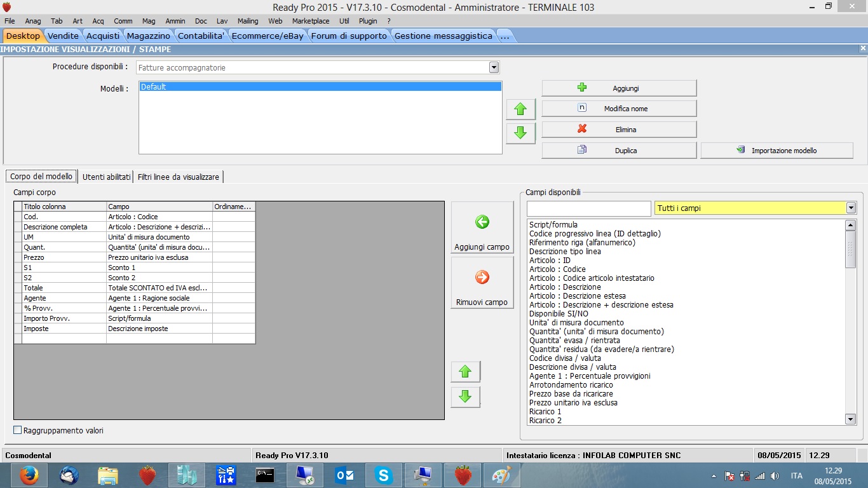The image size is (868, 488).
Task: Open the Mailing menu
Action: (248, 21)
